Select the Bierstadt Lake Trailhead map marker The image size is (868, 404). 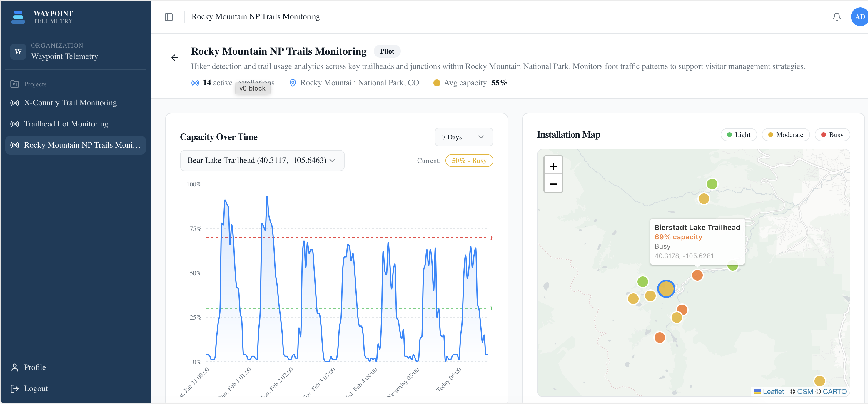pos(697,275)
